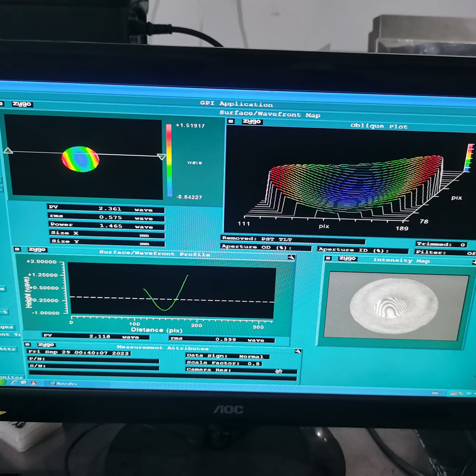
Task: Click the Power 1.465 wave result
Action: (107, 226)
